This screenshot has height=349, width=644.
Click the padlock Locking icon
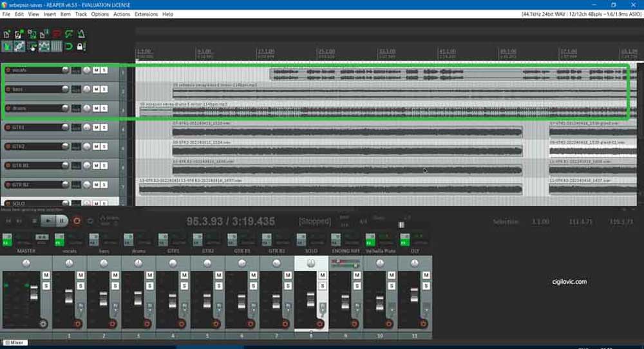pyautogui.click(x=80, y=46)
